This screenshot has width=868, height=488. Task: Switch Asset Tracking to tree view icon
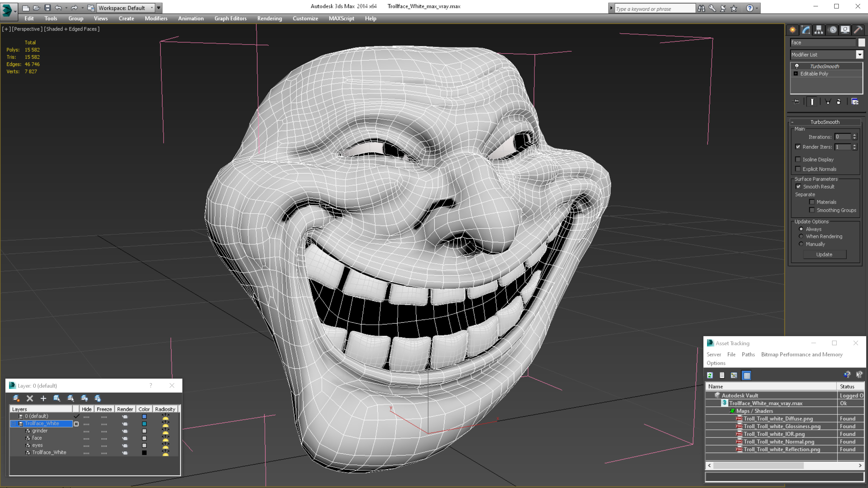pos(734,375)
